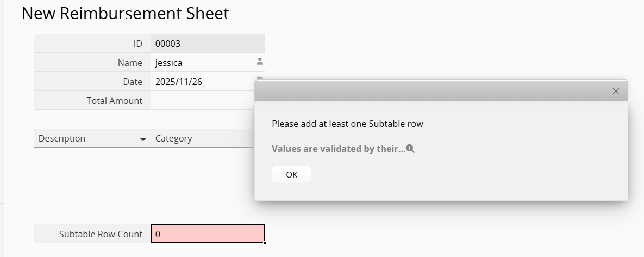The height and width of the screenshot is (257, 644).
Task: Select the ID field showing 00003
Action: (x=207, y=44)
